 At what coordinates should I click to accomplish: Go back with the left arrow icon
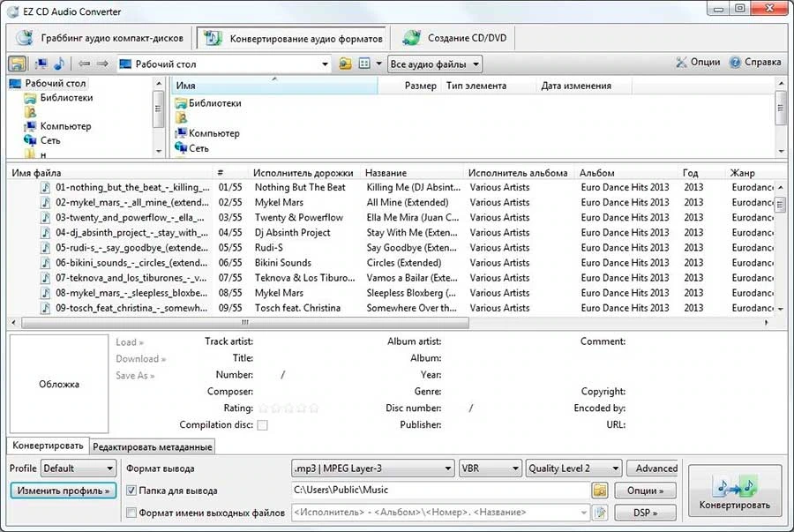pyautogui.click(x=84, y=64)
